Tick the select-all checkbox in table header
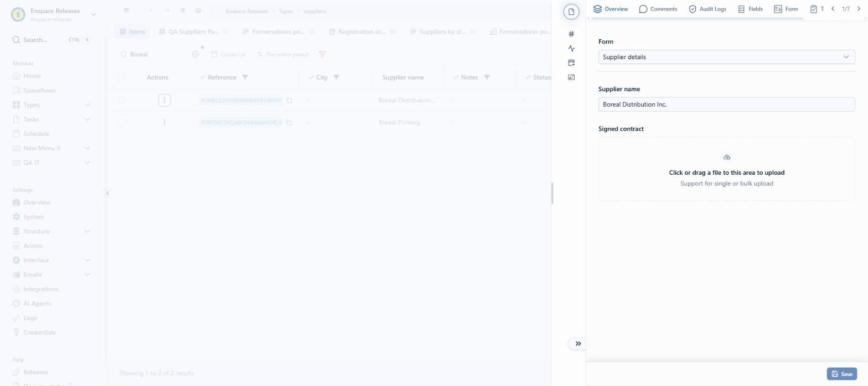The height and width of the screenshot is (386, 868). [x=121, y=77]
